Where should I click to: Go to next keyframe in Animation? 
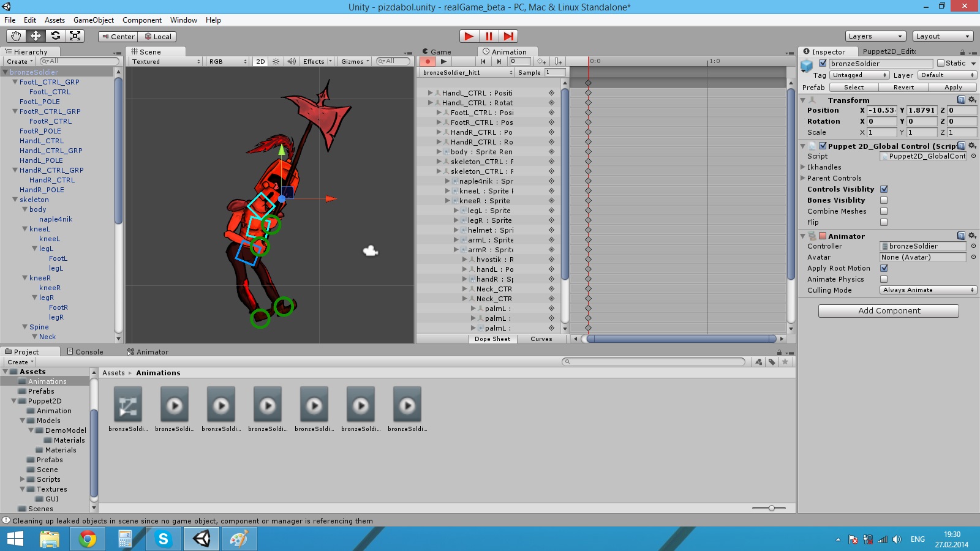(x=499, y=61)
